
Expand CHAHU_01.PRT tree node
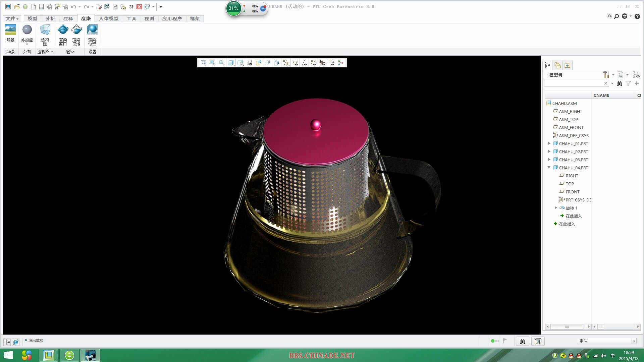pyautogui.click(x=549, y=143)
